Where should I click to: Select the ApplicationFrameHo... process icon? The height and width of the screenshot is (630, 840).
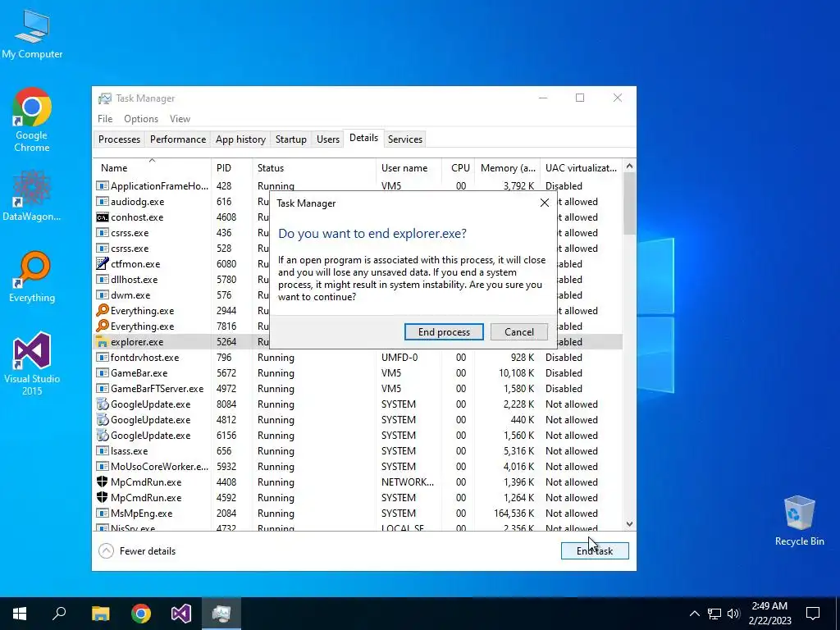coord(103,186)
